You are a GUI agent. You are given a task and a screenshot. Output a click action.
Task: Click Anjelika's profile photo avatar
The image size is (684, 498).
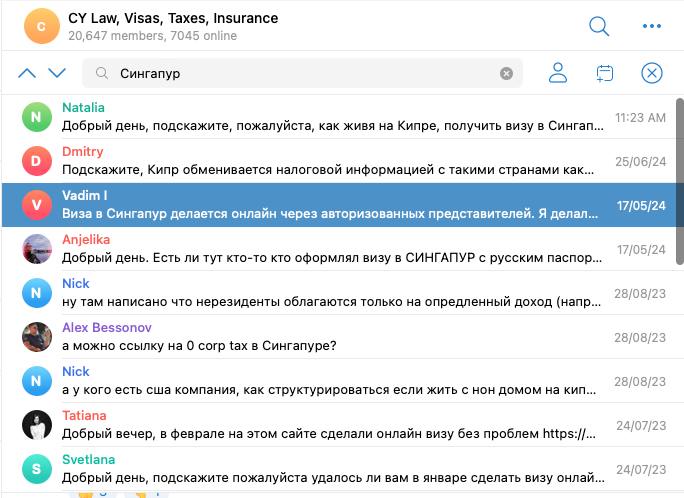(x=37, y=249)
